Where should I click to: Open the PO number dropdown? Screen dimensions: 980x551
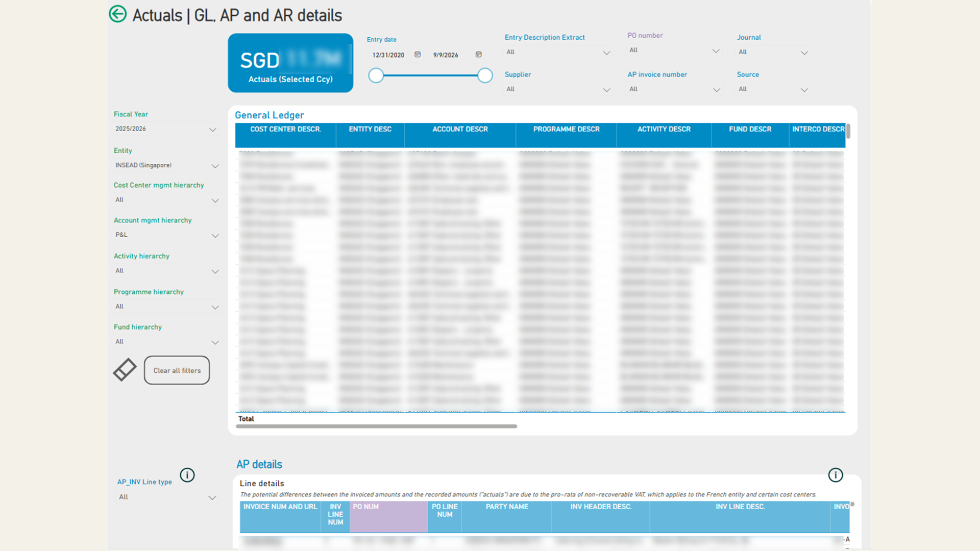pyautogui.click(x=674, y=50)
